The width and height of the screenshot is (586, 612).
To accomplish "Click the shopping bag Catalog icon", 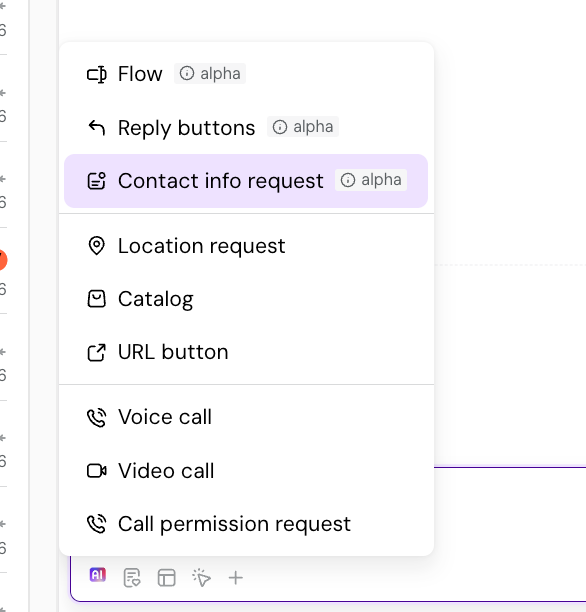I will point(96,299).
